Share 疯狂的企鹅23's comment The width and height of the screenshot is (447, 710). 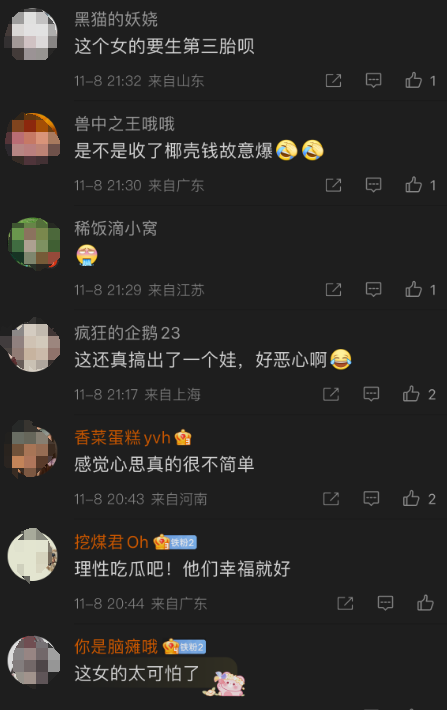click(331, 394)
